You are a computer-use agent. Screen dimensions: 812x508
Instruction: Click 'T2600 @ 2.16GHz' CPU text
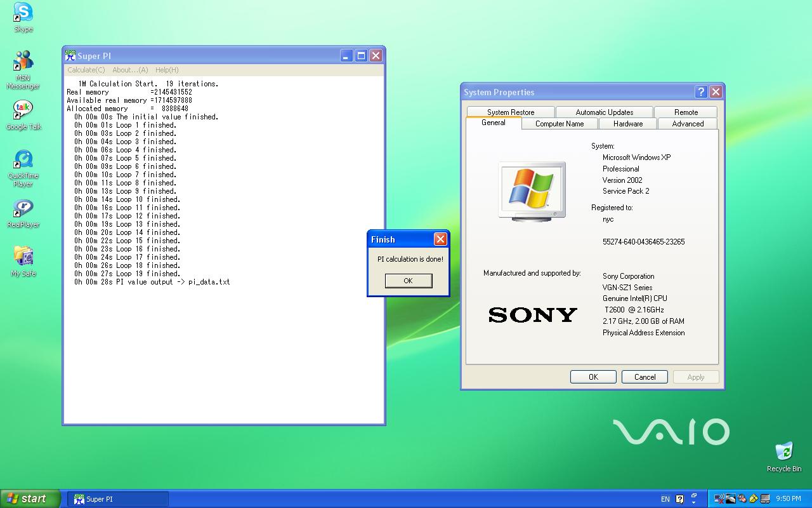(634, 310)
